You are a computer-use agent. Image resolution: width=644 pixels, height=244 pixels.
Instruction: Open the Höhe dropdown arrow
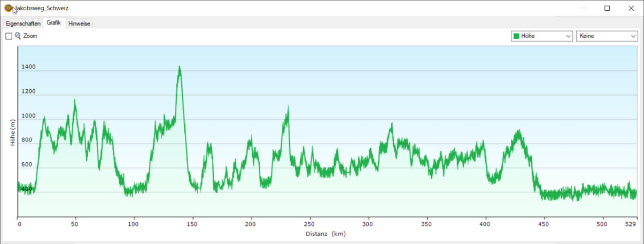[x=568, y=36]
